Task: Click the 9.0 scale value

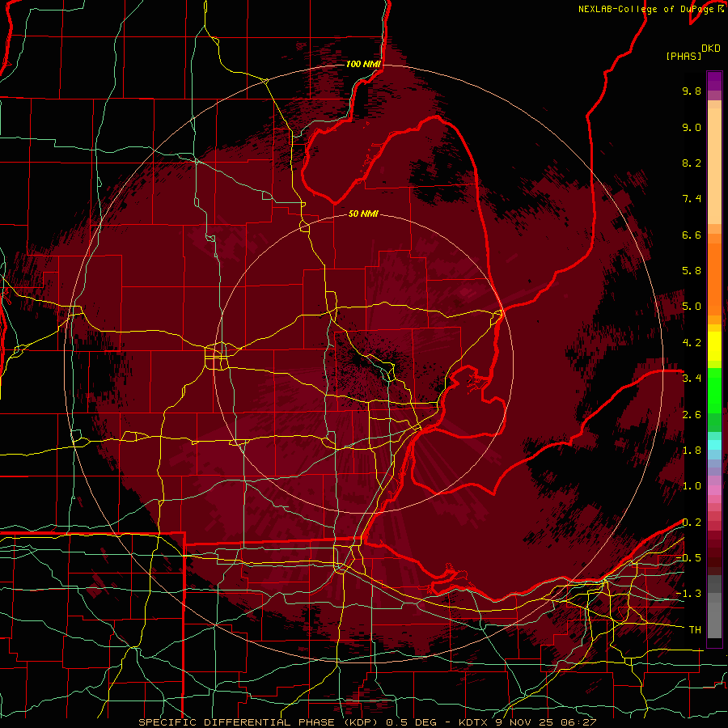Action: (x=692, y=127)
